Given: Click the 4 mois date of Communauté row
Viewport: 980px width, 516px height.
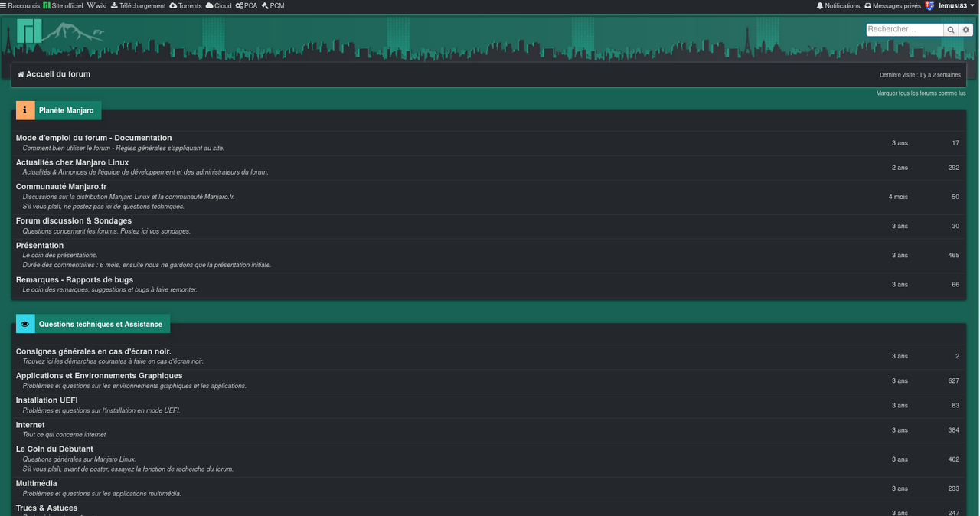Looking at the screenshot, I should [898, 197].
